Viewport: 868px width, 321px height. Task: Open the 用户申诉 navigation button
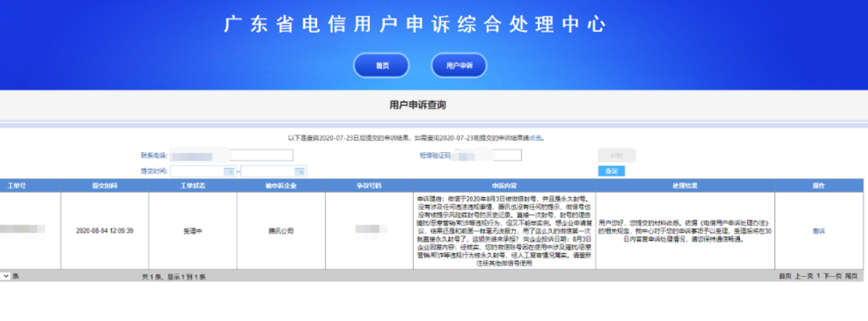click(x=459, y=66)
